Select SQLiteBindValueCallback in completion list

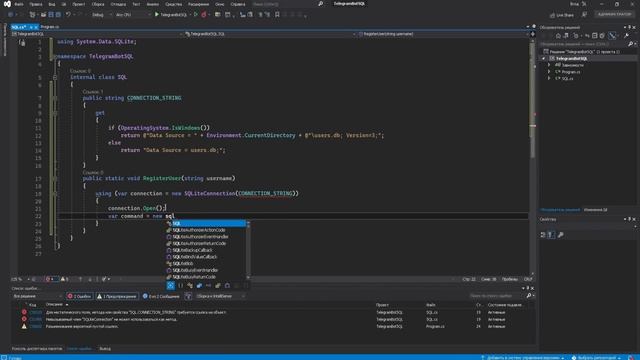206,257
